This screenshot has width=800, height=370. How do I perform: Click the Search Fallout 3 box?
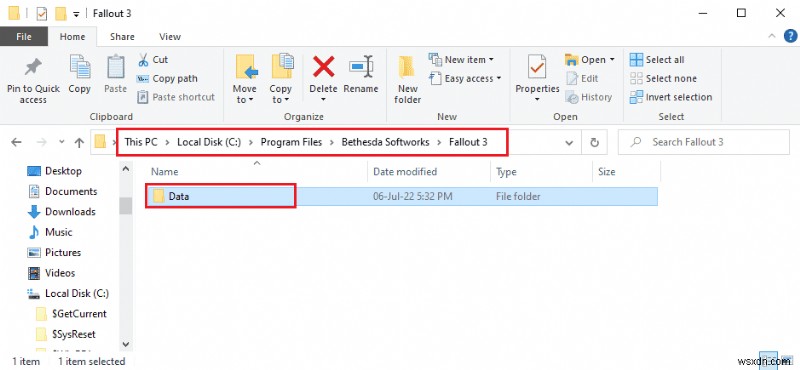point(704,142)
